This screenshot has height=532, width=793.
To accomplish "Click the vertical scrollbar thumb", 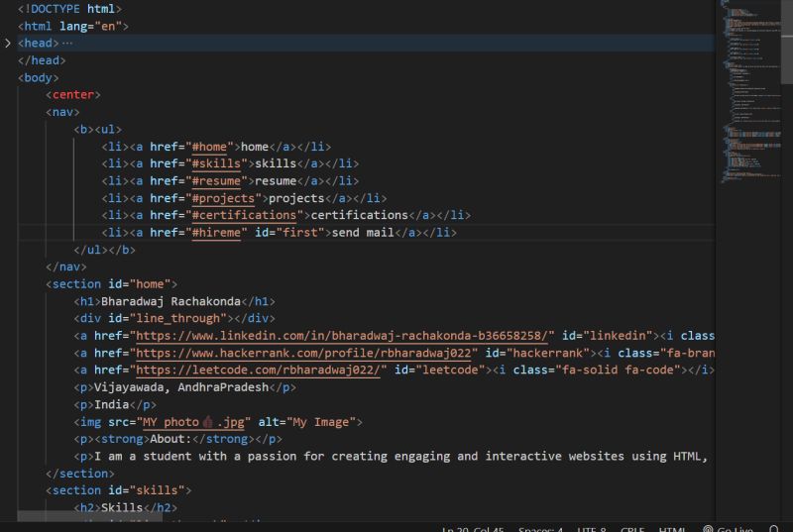I will [x=787, y=43].
